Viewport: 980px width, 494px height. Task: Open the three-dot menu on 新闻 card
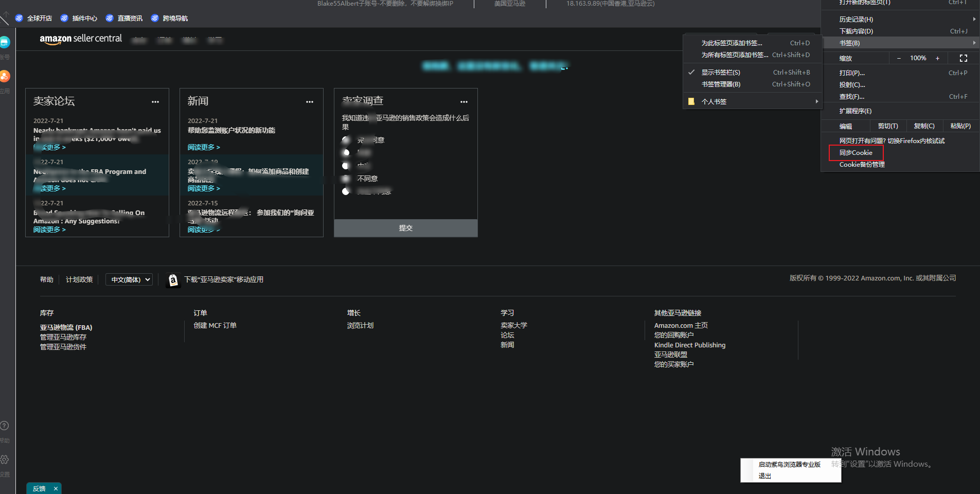click(310, 102)
